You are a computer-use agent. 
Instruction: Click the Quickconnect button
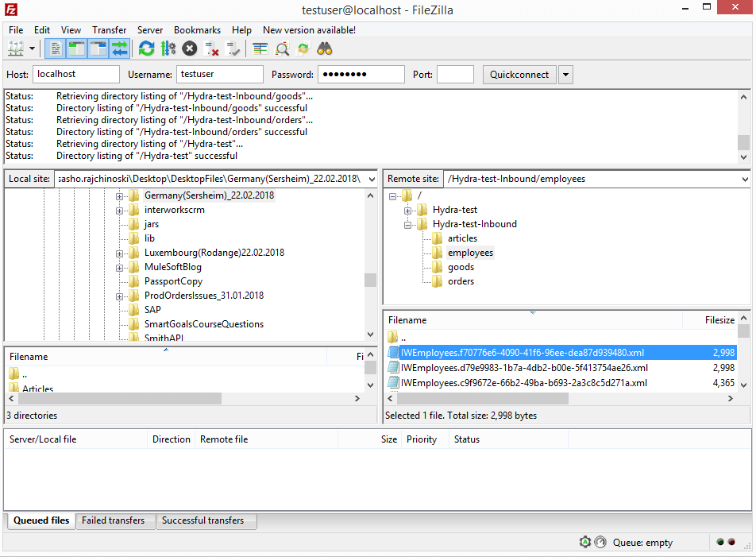tap(519, 75)
